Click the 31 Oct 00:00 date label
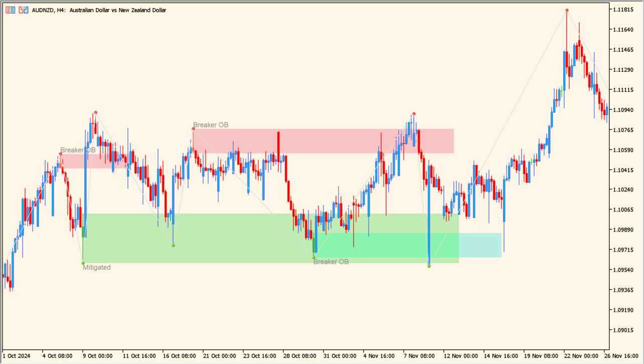This screenshot has width=644, height=364. coord(340,356)
